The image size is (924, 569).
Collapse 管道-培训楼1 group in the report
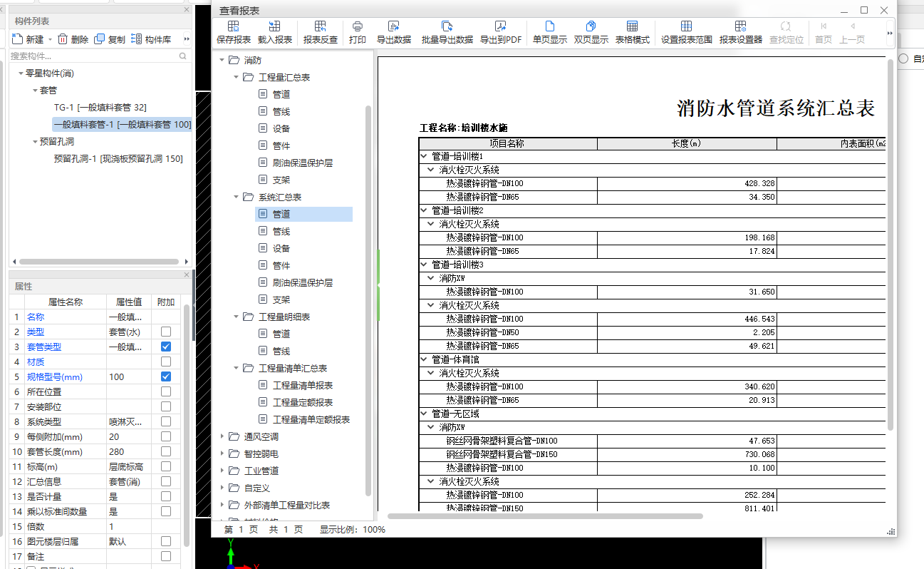pyautogui.click(x=424, y=156)
